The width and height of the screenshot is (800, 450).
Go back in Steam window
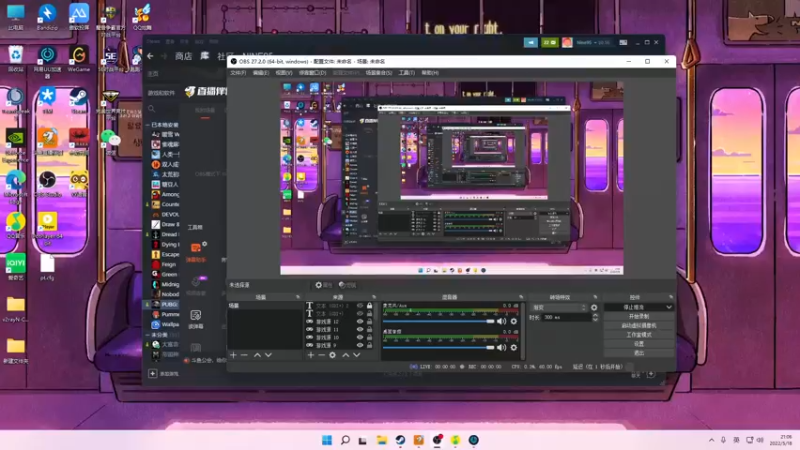pyautogui.click(x=150, y=56)
